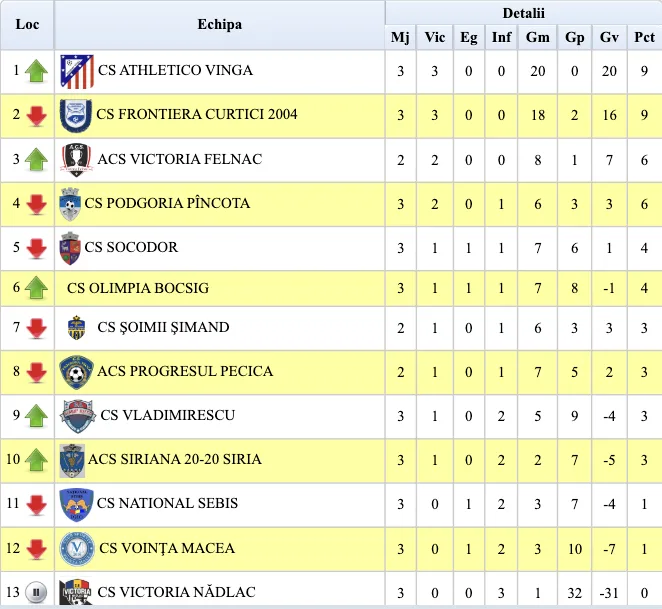Click the CS Athletico Vinga club crest

pyautogui.click(x=76, y=71)
